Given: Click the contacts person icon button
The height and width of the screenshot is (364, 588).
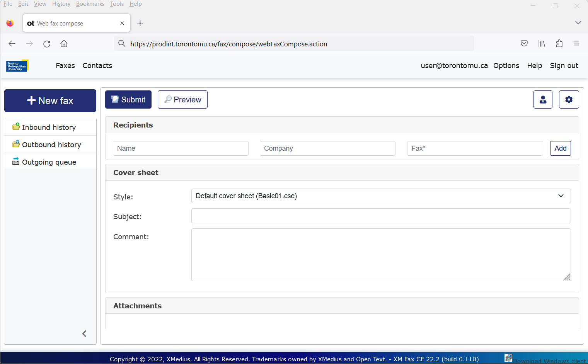Looking at the screenshot, I should [x=543, y=100].
